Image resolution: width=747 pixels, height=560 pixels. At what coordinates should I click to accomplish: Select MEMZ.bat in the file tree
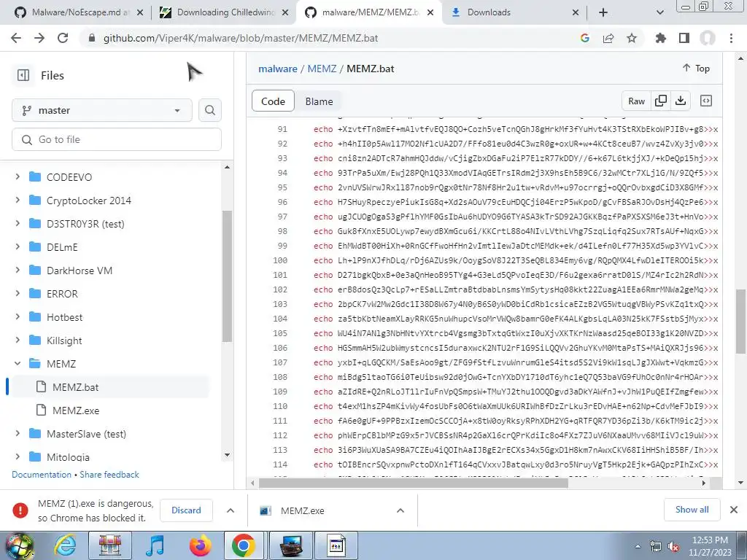point(76,387)
